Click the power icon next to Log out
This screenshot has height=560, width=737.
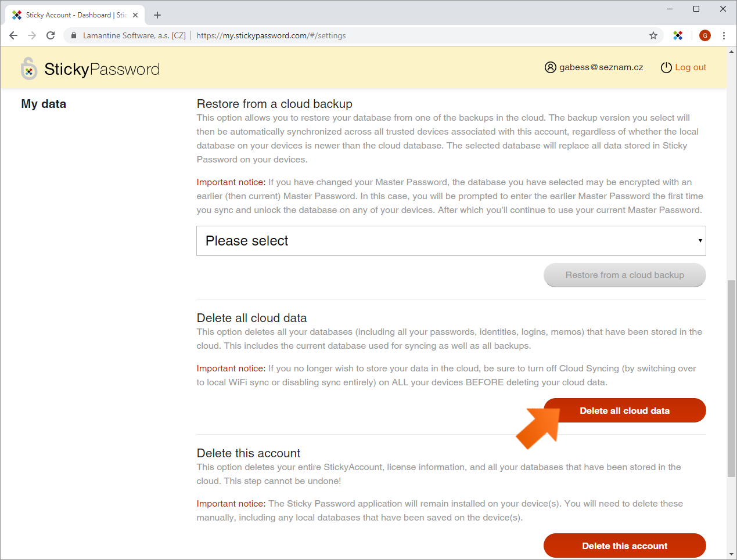666,67
